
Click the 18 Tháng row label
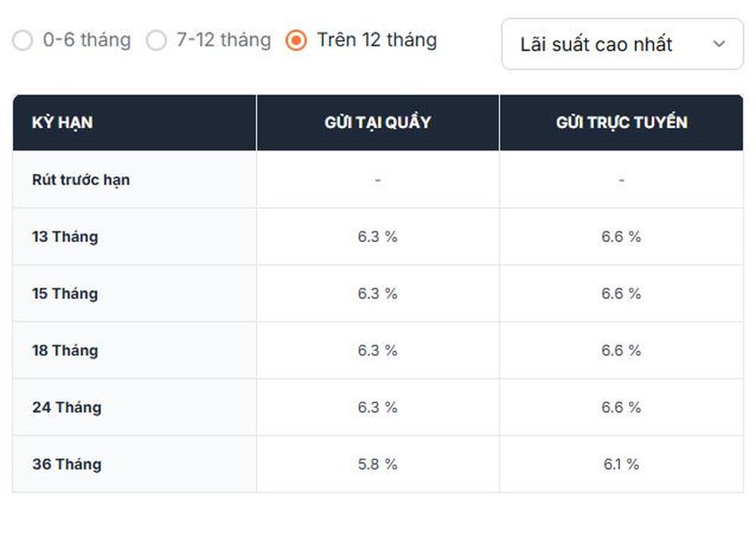click(65, 350)
